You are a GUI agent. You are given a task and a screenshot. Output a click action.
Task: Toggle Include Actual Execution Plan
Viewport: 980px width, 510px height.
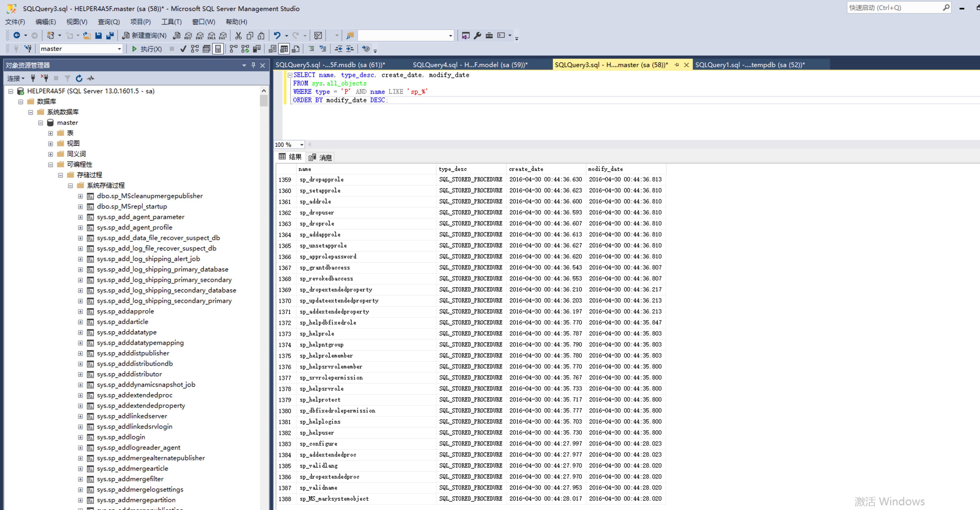point(233,49)
